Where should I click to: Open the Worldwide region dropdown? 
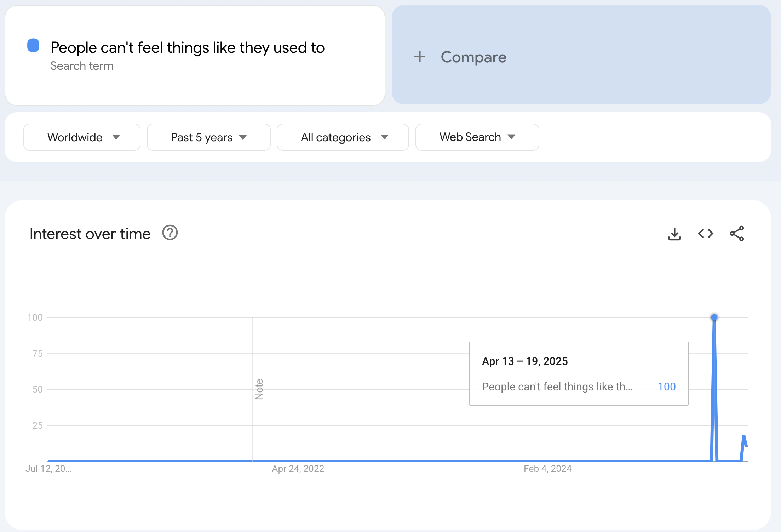(x=82, y=137)
